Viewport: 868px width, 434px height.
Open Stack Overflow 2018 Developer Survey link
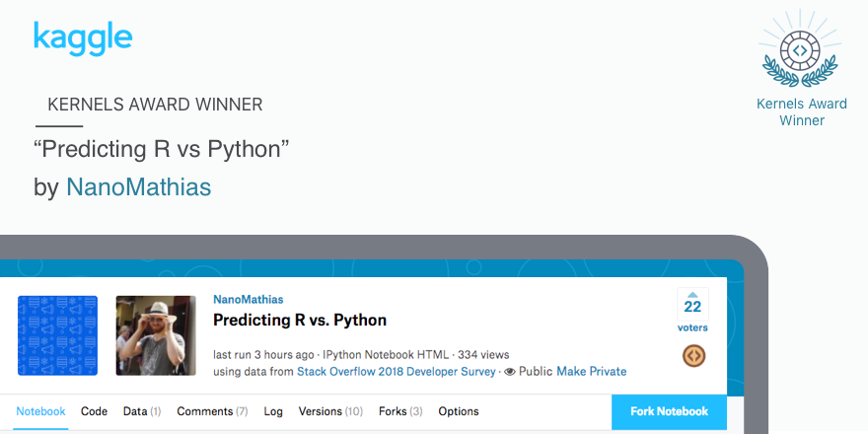(397, 371)
